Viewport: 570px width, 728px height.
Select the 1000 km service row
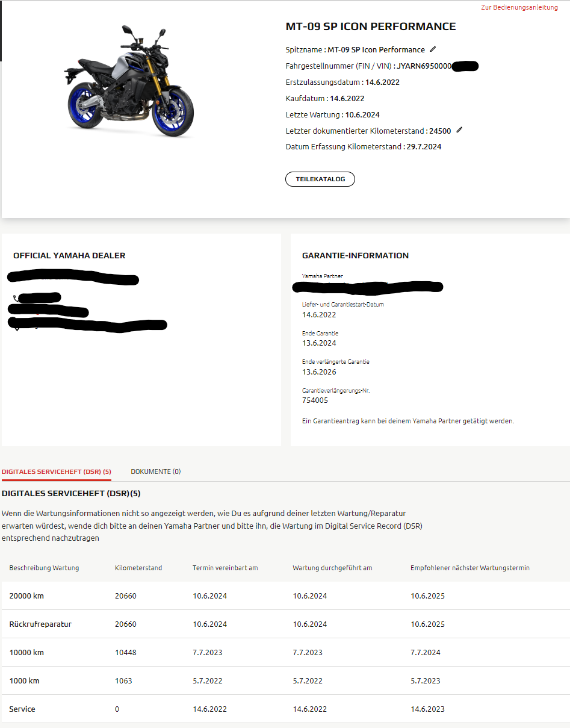point(285,681)
